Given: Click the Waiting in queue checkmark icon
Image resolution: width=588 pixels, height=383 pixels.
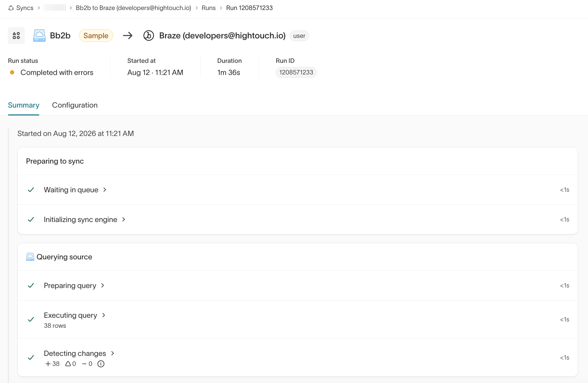Looking at the screenshot, I should 31,190.
